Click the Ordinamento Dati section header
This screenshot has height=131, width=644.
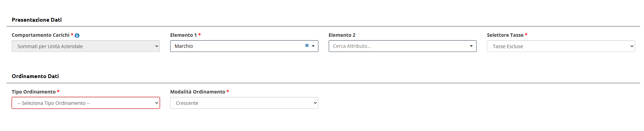pyautogui.click(x=35, y=76)
